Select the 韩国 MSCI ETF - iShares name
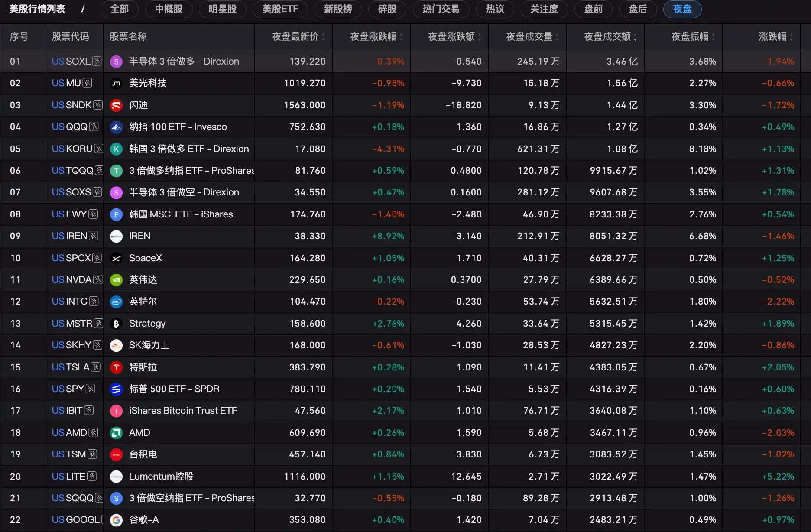This screenshot has height=532, width=811. click(x=181, y=214)
